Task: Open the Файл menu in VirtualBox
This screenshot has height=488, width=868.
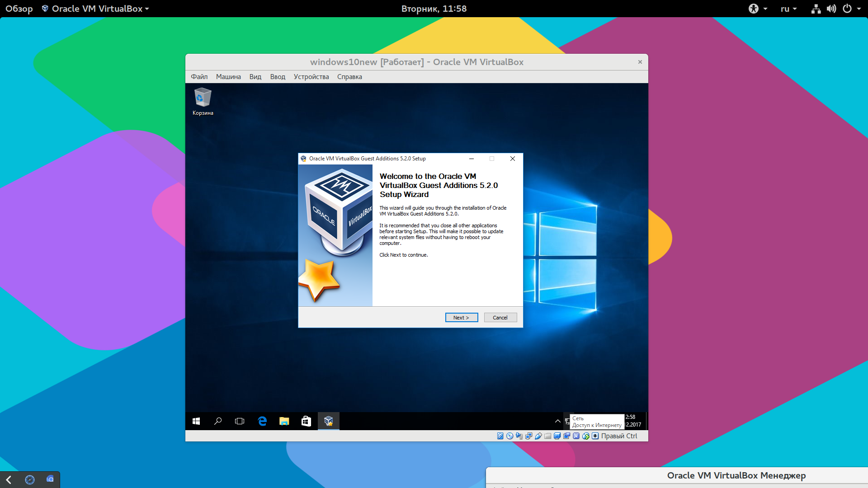Action: point(199,76)
